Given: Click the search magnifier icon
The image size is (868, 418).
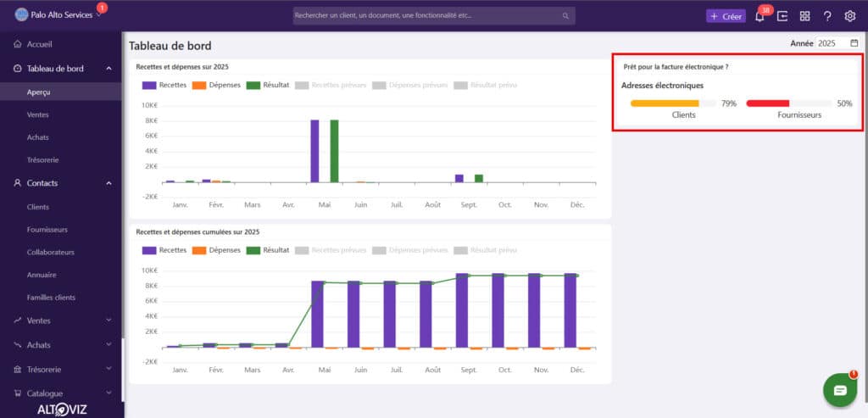Looking at the screenshot, I should point(565,16).
